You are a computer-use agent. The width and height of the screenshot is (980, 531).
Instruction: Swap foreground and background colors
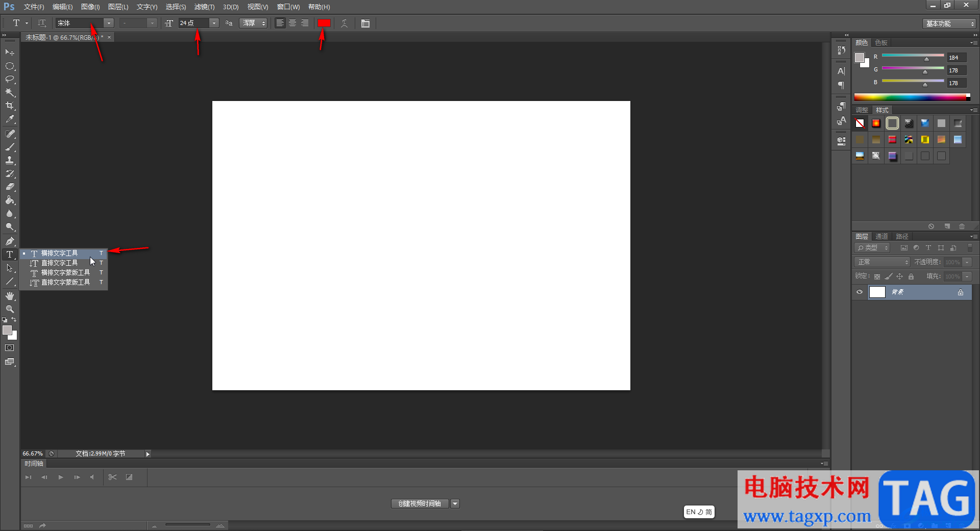click(14, 319)
